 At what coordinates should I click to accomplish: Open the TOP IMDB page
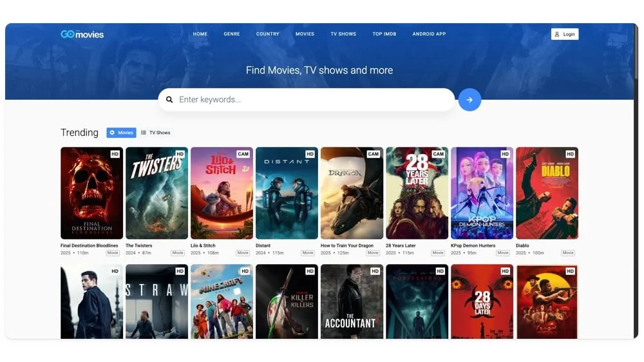coord(384,34)
